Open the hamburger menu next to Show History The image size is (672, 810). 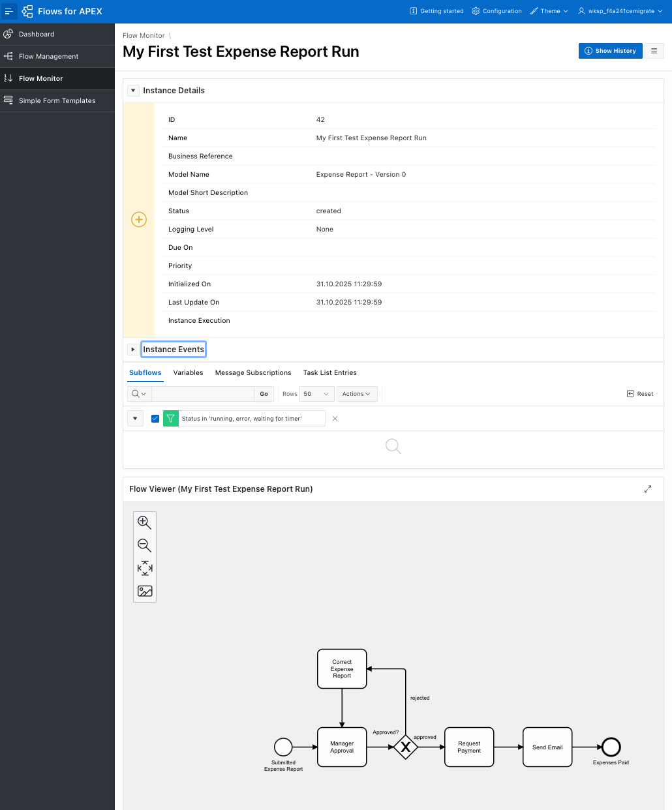(x=654, y=50)
